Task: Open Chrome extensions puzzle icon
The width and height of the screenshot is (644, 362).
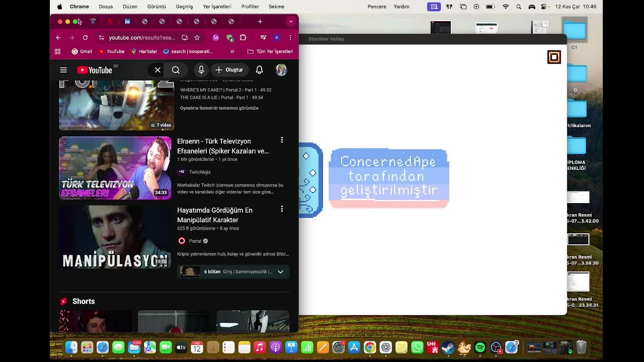Action: coord(243,37)
